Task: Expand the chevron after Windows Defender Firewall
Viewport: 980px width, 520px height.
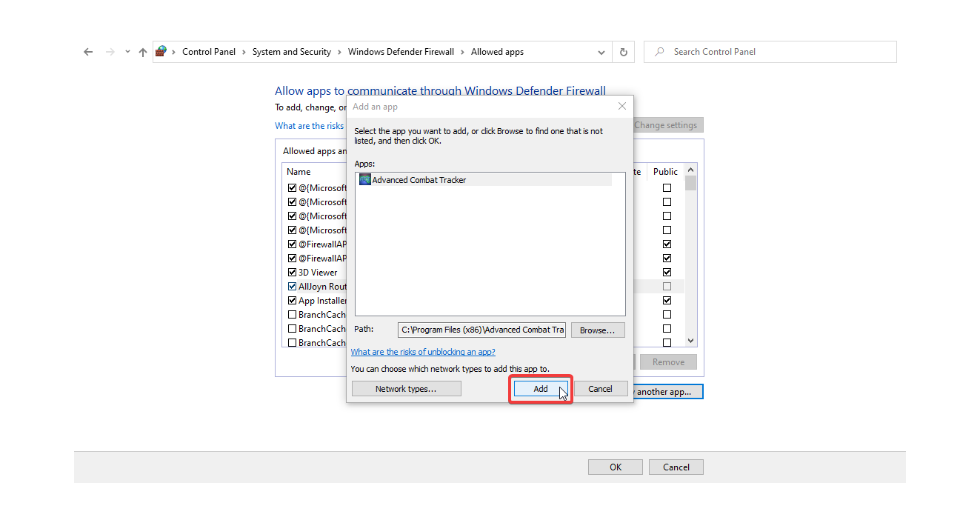Action: point(463,52)
